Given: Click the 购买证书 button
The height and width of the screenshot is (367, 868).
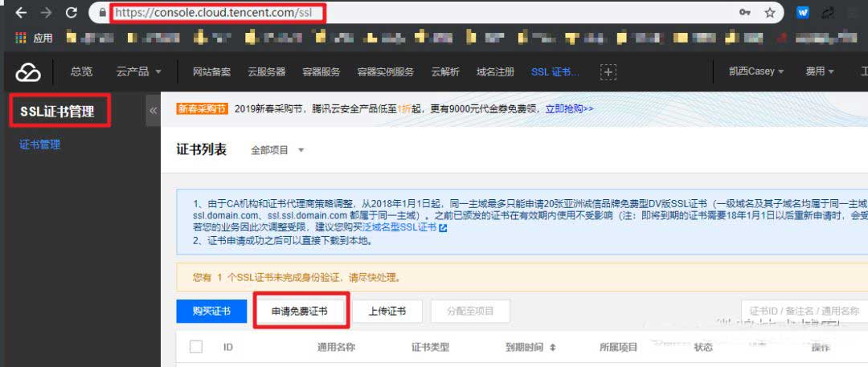Looking at the screenshot, I should coord(211,311).
